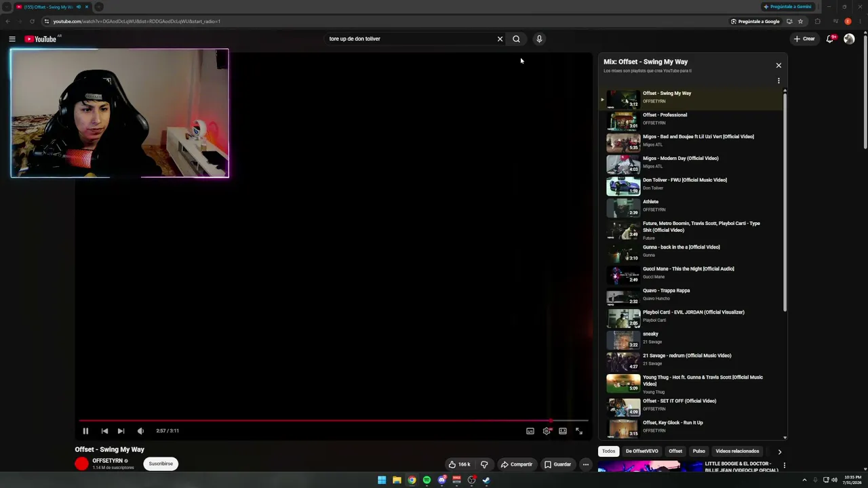Viewport: 868px width, 488px height.
Task: Switch to theater mode
Action: click(563, 431)
